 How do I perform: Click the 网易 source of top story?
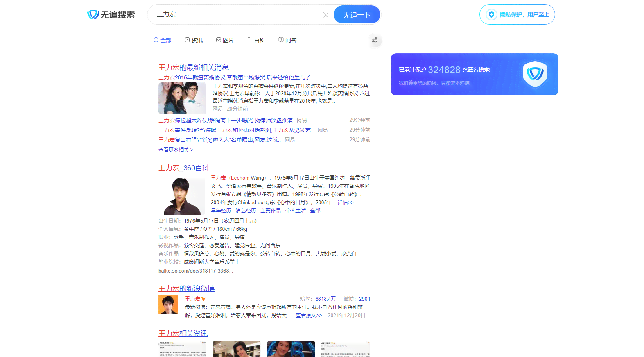pyautogui.click(x=218, y=109)
